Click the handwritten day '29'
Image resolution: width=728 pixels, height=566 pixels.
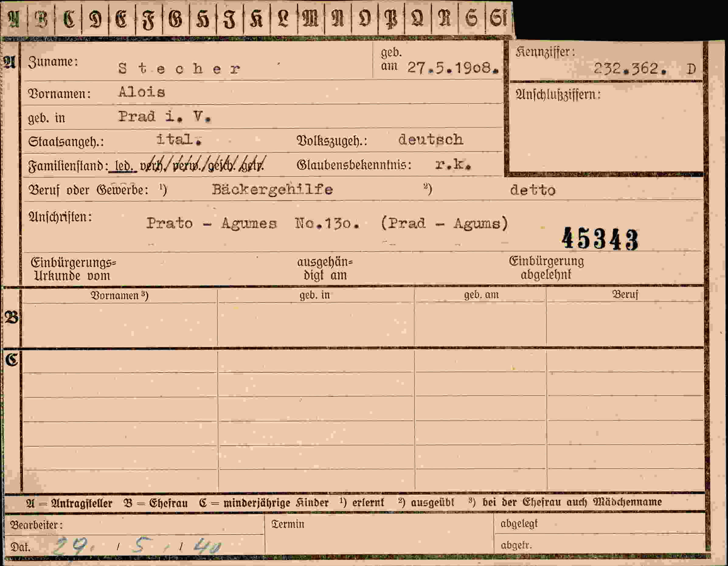pyautogui.click(x=71, y=546)
